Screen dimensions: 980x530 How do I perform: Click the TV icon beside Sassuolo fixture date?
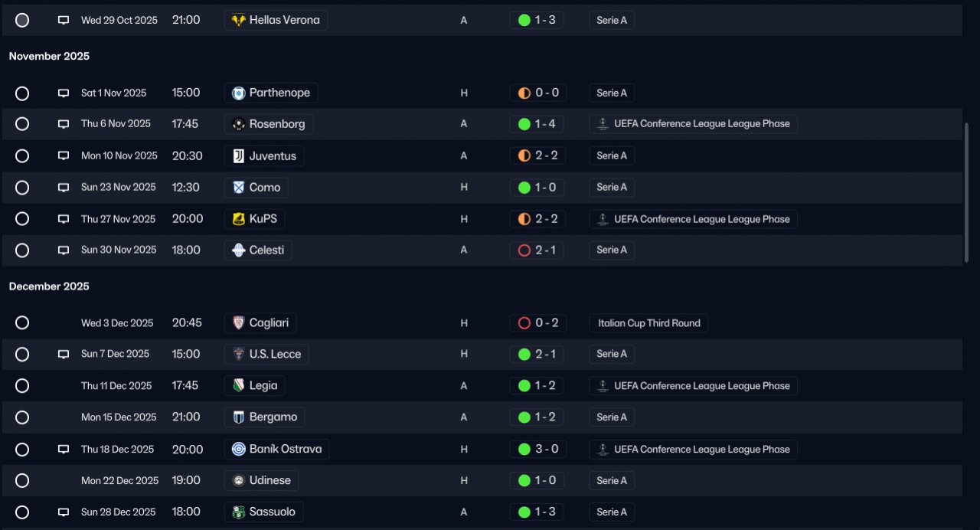pos(64,512)
